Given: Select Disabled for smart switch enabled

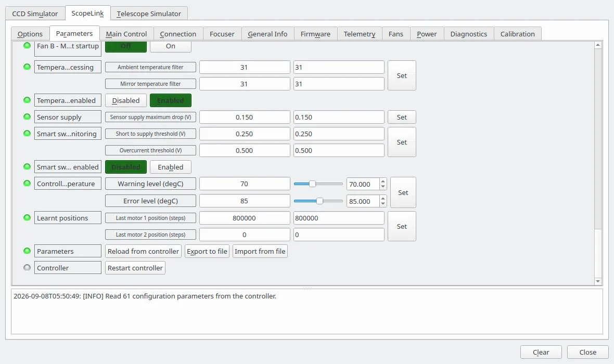Looking at the screenshot, I should click(x=126, y=167).
